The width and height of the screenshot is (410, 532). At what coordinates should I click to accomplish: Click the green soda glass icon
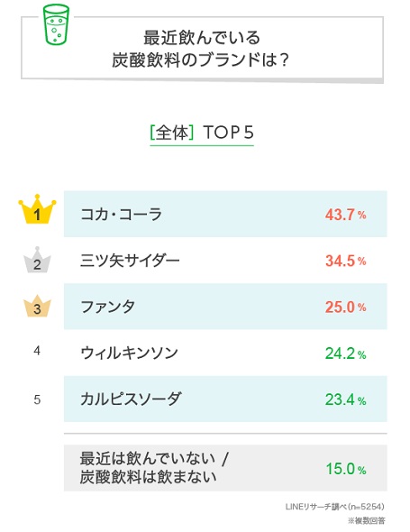(x=56, y=24)
